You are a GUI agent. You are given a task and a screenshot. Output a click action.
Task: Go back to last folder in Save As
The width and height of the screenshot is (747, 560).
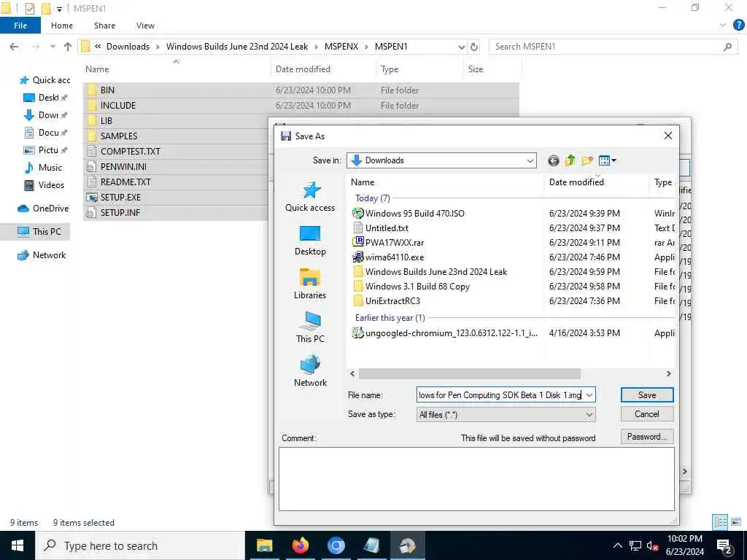click(553, 161)
